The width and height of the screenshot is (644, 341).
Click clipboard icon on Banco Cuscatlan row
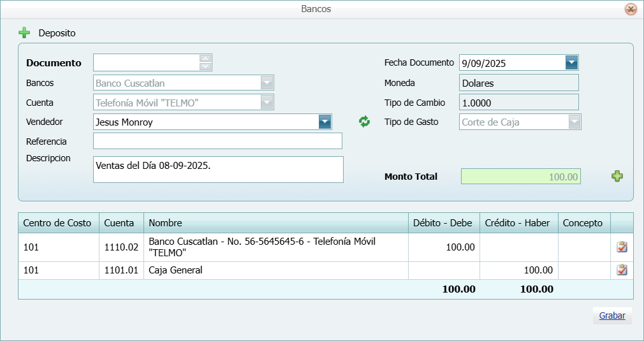tap(622, 247)
